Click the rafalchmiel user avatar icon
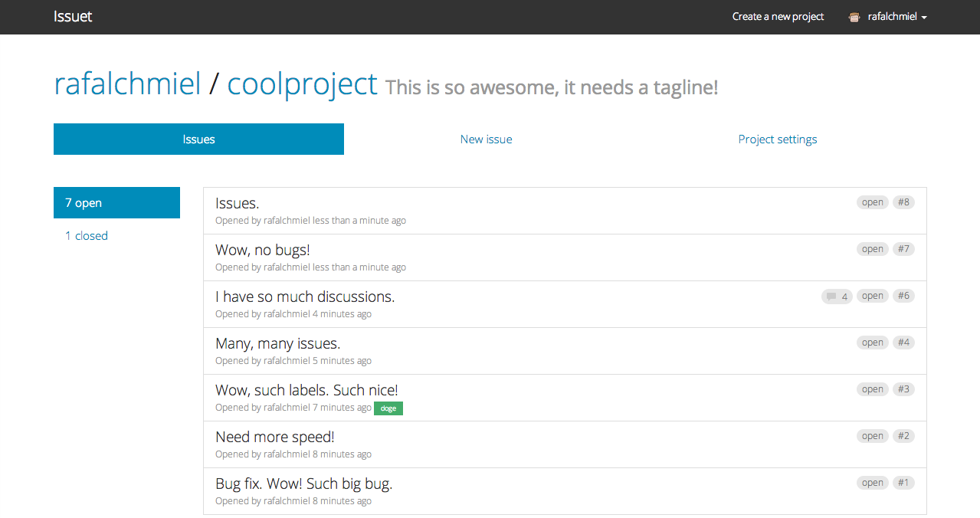The image size is (980, 518). click(x=854, y=17)
